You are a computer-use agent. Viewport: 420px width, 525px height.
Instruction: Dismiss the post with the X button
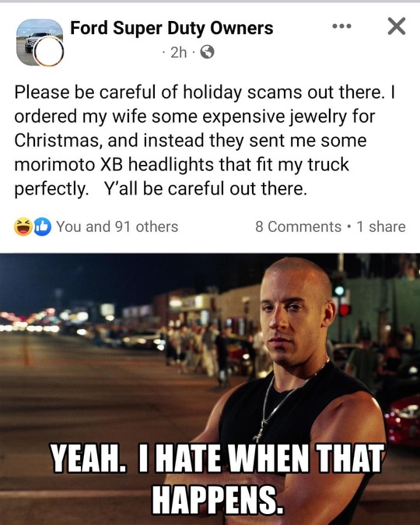397,26
